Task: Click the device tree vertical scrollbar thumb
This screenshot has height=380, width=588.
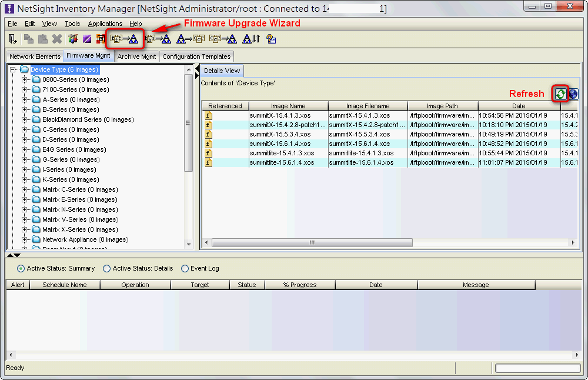Action: pyautogui.click(x=189, y=123)
